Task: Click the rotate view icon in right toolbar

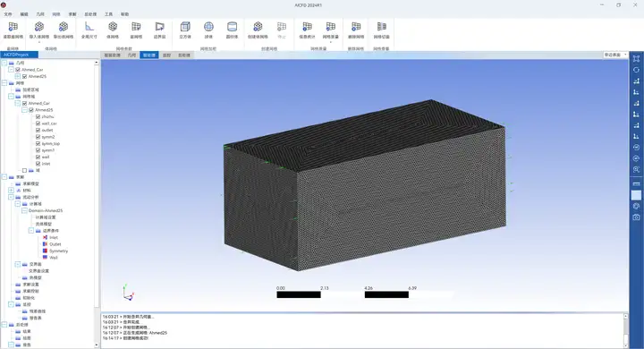Action: point(636,70)
